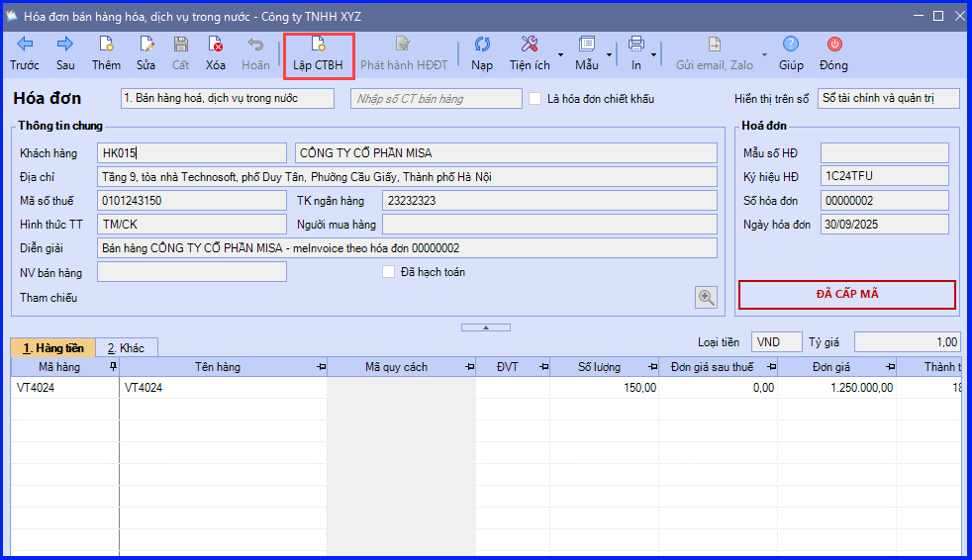
Task: Open reference lookup magnifier button
Action: [706, 298]
